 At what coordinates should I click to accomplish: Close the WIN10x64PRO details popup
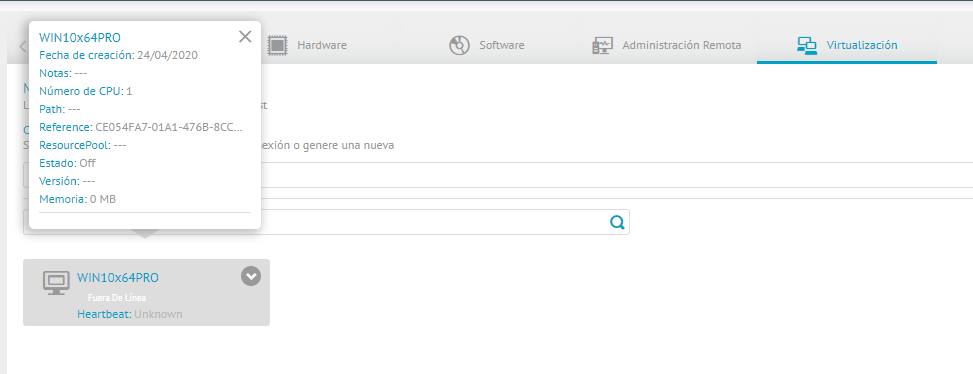(245, 37)
